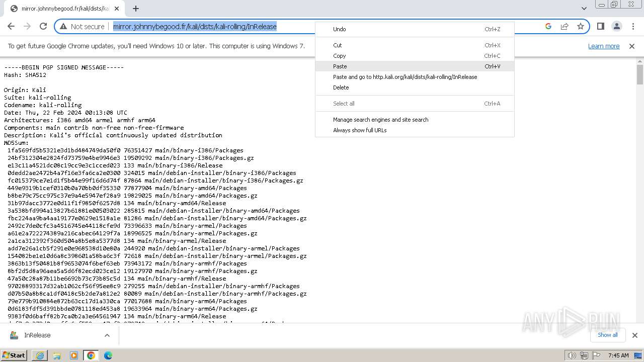The width and height of the screenshot is (644, 362).
Task: Reload the current page
Action: pos(43,26)
